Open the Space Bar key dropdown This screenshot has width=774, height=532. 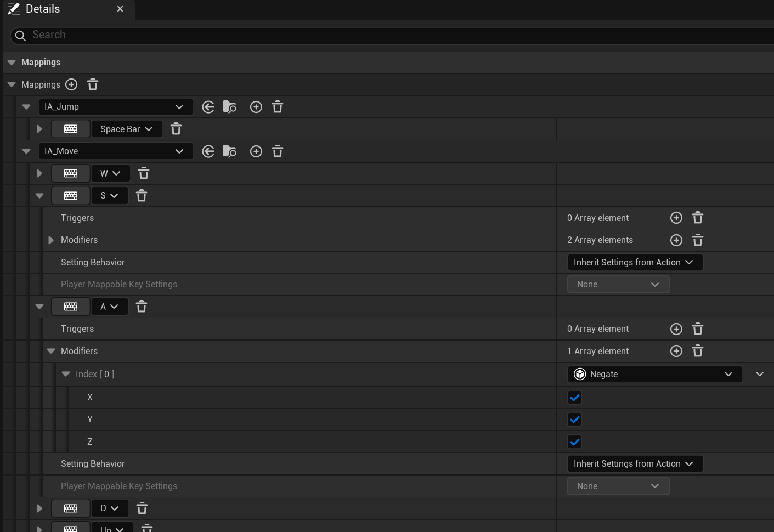[127, 129]
